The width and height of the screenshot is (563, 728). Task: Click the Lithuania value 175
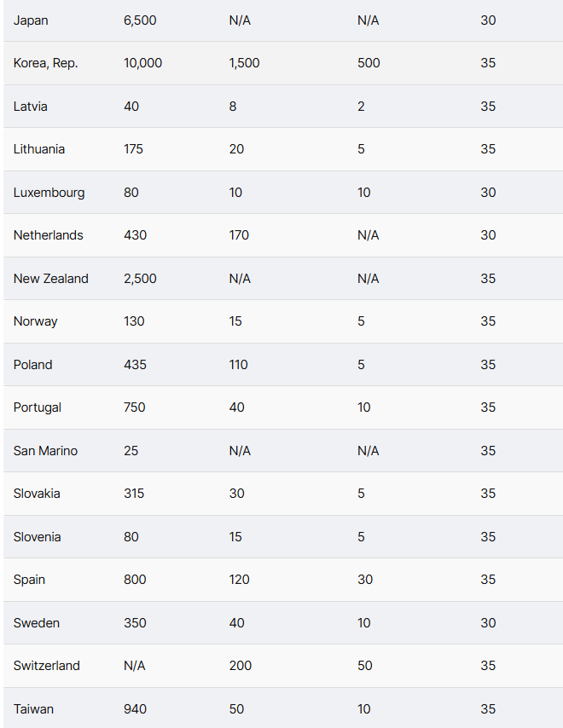pyautogui.click(x=133, y=149)
